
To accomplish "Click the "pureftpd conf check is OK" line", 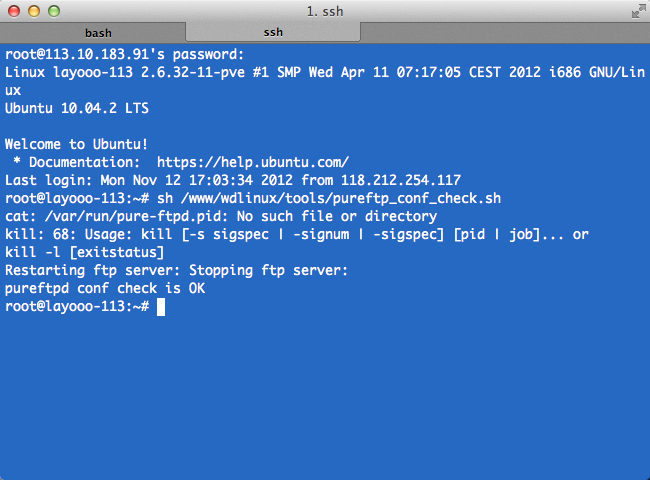I will [105, 288].
